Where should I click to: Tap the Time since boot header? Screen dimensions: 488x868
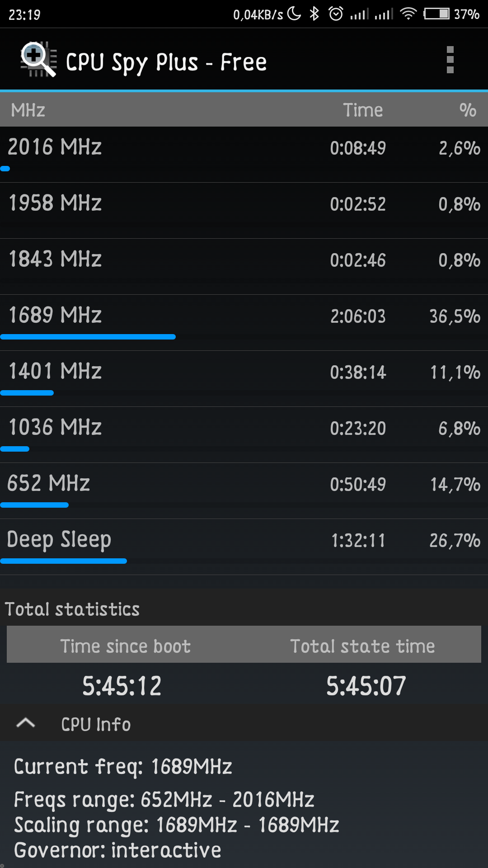pyautogui.click(x=126, y=646)
